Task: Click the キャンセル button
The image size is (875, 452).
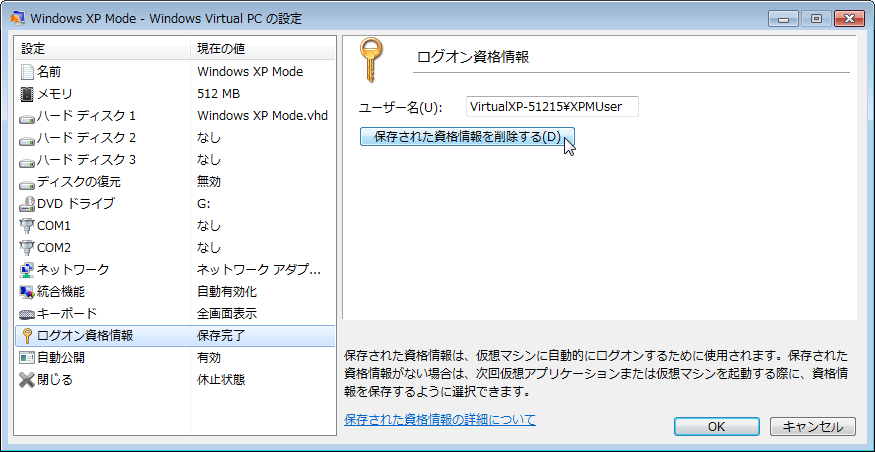Action: coord(812,427)
